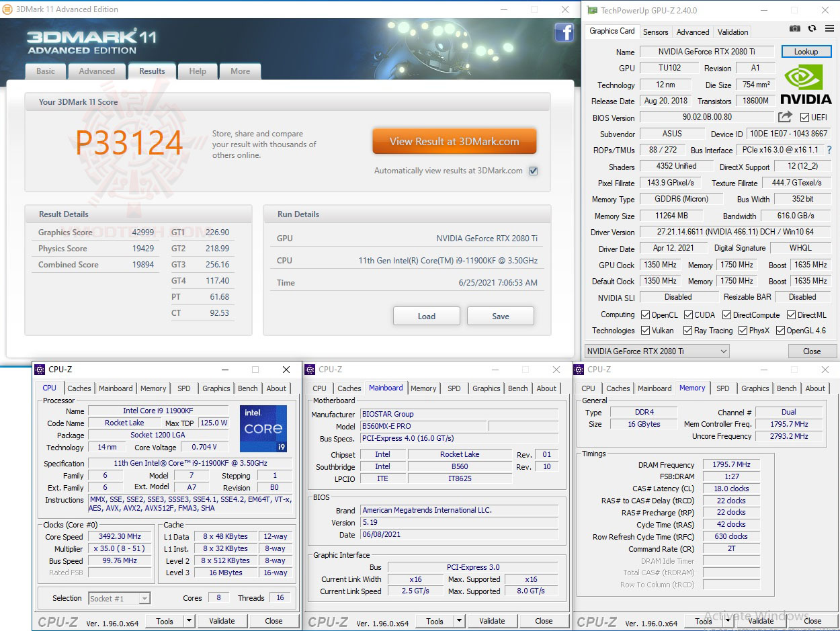Open the Socket #1 selection dropdown
The width and height of the screenshot is (840, 631).
[x=119, y=598]
